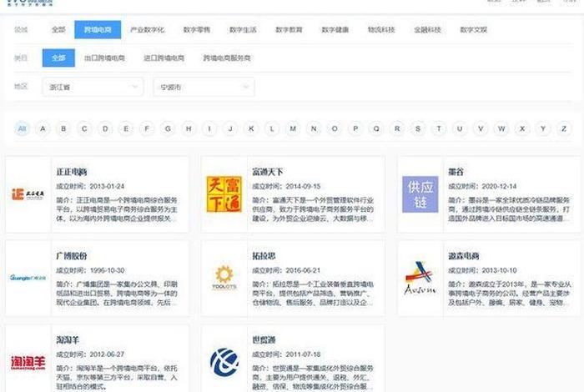
Task: Filter companies by letter A
Action: [43, 128]
